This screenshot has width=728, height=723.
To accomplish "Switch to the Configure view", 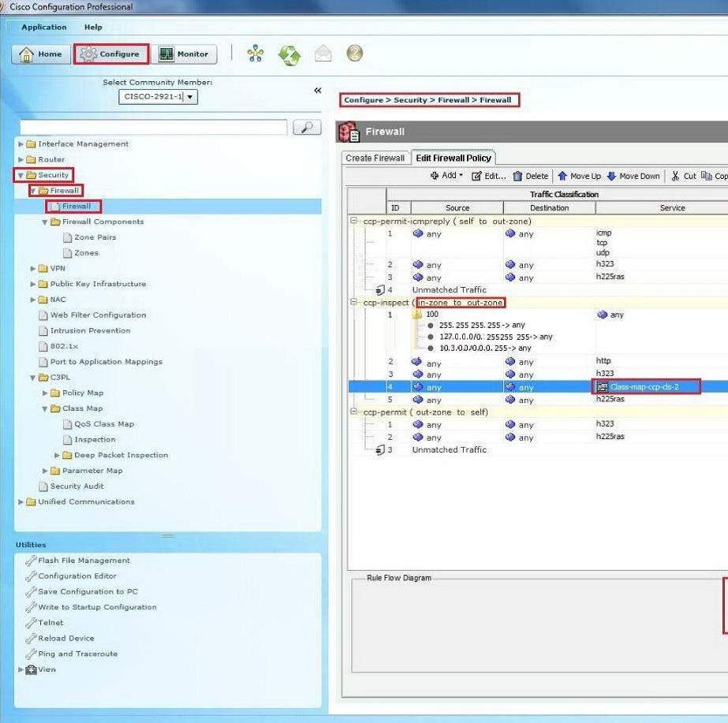I will click(x=111, y=54).
